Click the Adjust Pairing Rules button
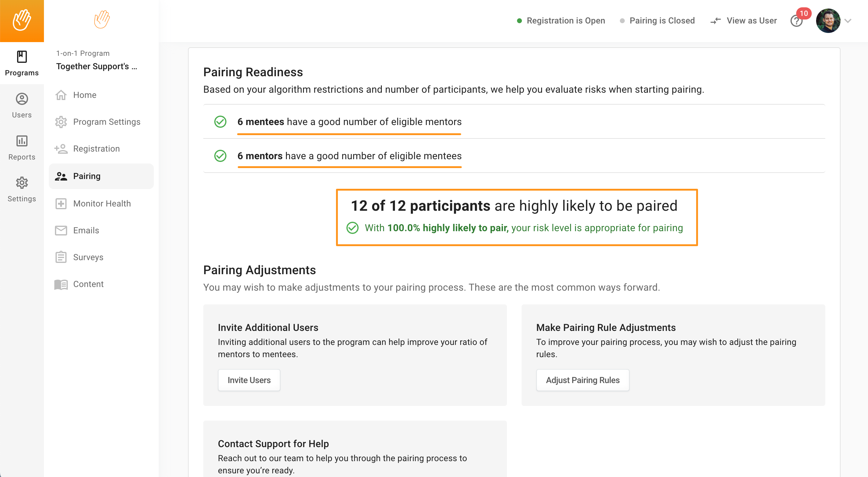 click(x=583, y=380)
